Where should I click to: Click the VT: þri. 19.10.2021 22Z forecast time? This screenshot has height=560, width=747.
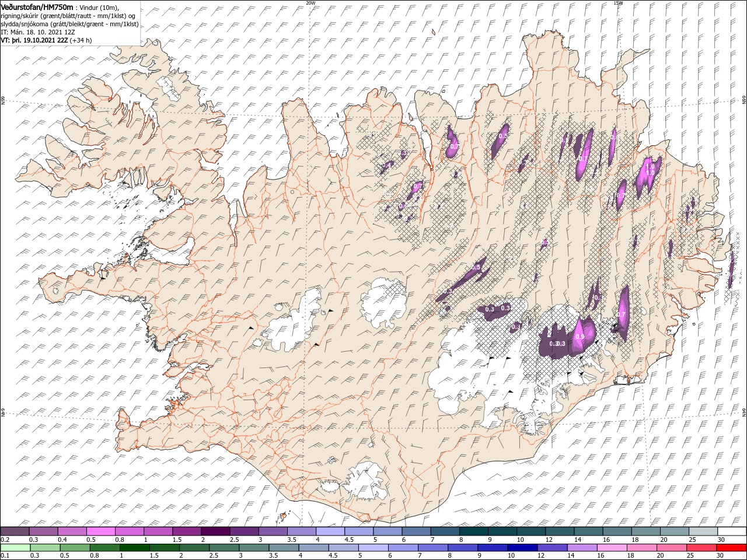point(34,40)
